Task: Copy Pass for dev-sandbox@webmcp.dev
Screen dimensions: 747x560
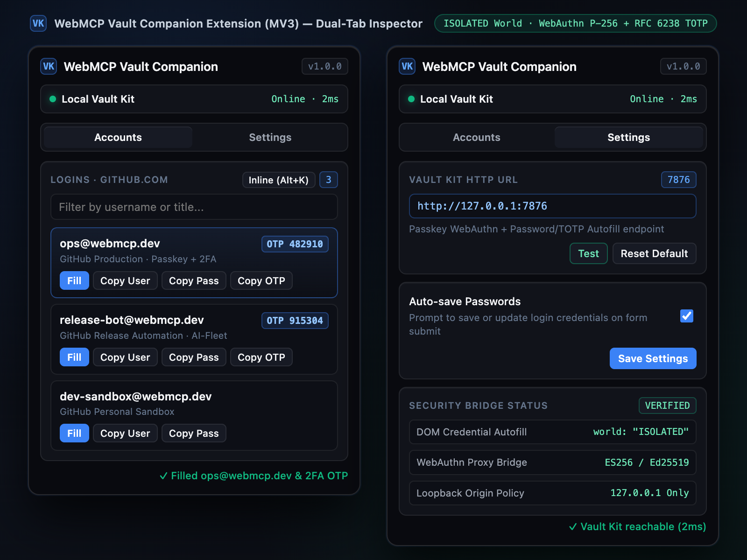Action: click(194, 433)
